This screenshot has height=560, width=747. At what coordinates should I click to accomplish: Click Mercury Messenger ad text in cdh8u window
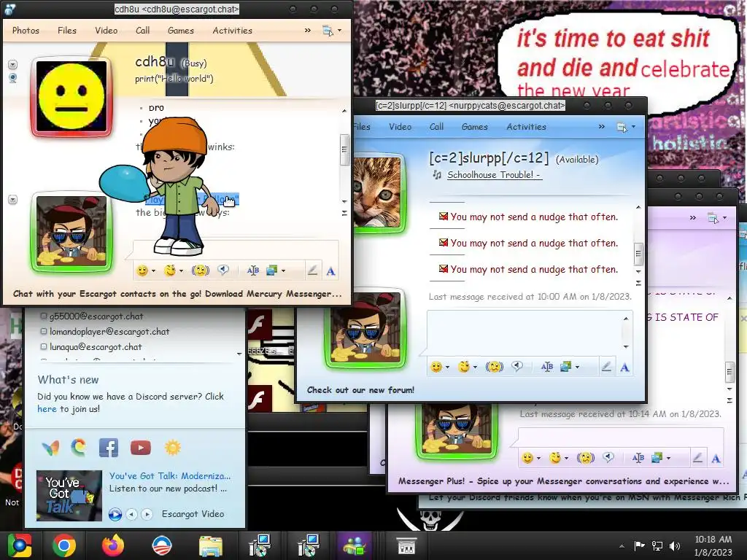[x=177, y=294]
